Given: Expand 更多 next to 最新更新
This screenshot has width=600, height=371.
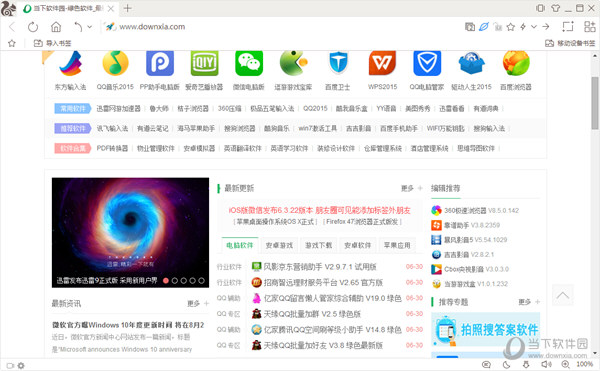Looking at the screenshot, I should tap(411, 188).
